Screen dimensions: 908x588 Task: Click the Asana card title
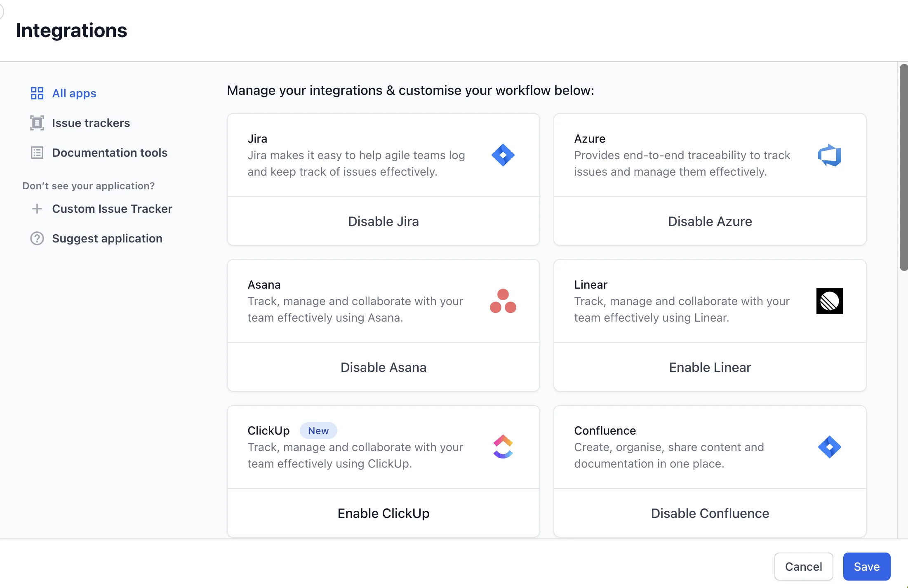[264, 285]
